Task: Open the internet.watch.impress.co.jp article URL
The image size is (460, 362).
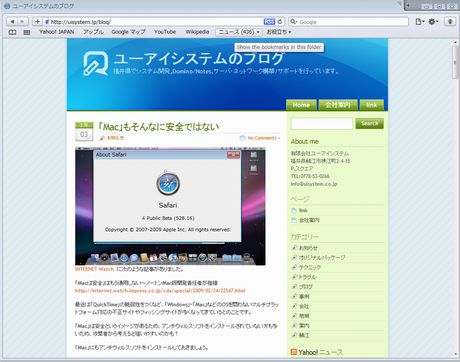Action: [x=160, y=290]
